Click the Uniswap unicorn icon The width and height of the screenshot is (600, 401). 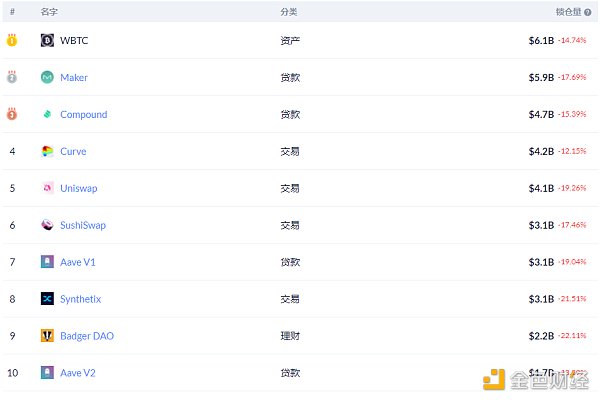pos(47,188)
